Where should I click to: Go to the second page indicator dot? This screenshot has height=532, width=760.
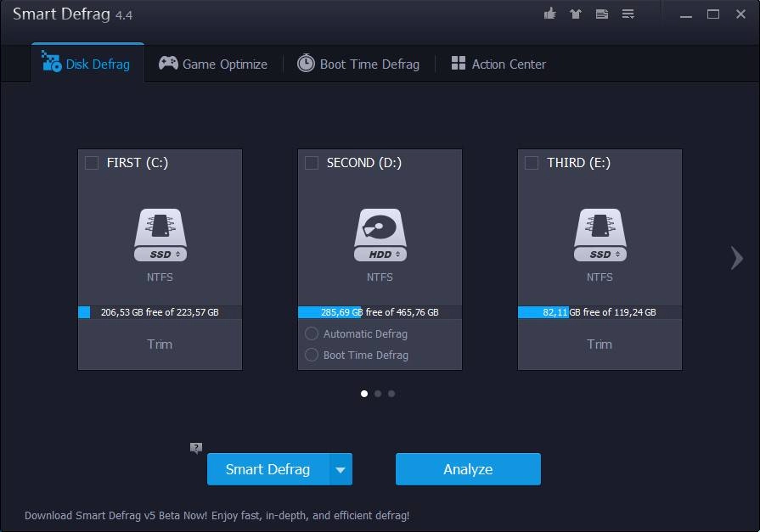click(378, 394)
